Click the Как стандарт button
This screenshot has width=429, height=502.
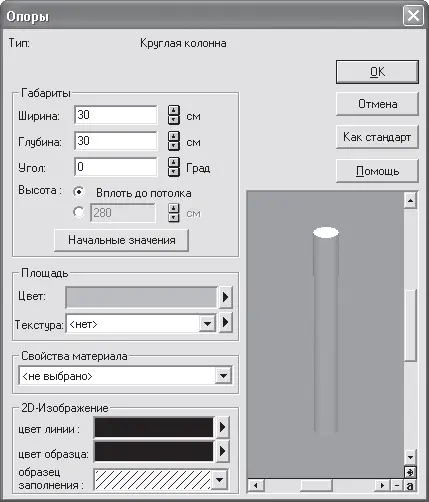(x=377, y=137)
